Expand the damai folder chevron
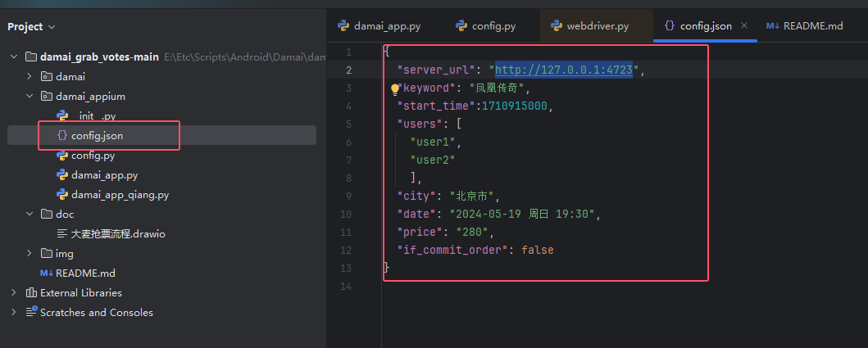868x348 pixels. pos(30,76)
